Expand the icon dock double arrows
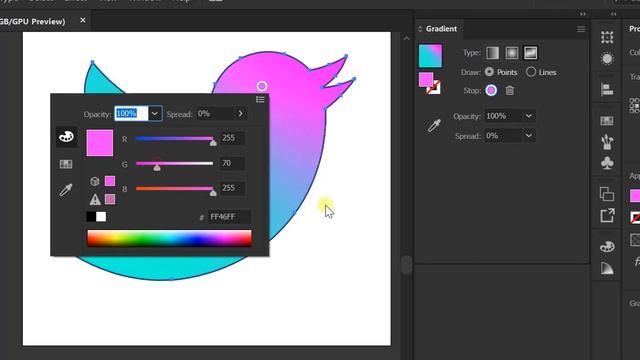Viewport: 640px width, 360px height. tap(613, 14)
